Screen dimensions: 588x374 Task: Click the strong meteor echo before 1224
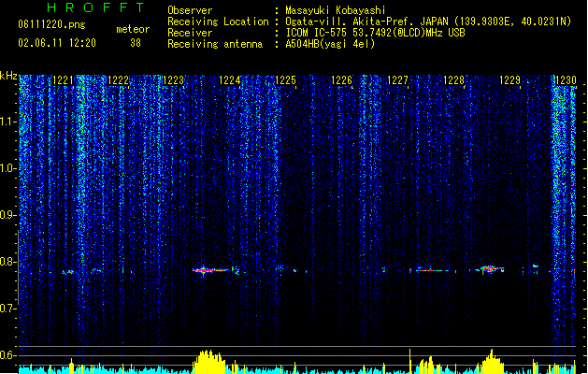216,269
